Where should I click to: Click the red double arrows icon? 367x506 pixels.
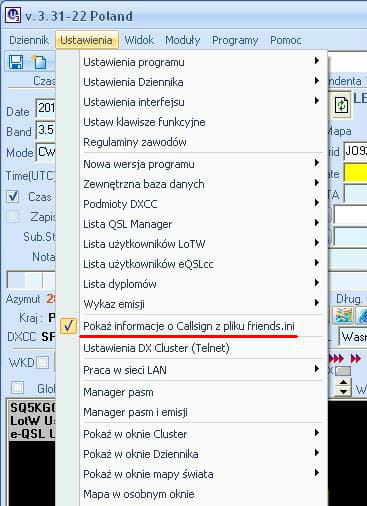[x=356, y=359]
